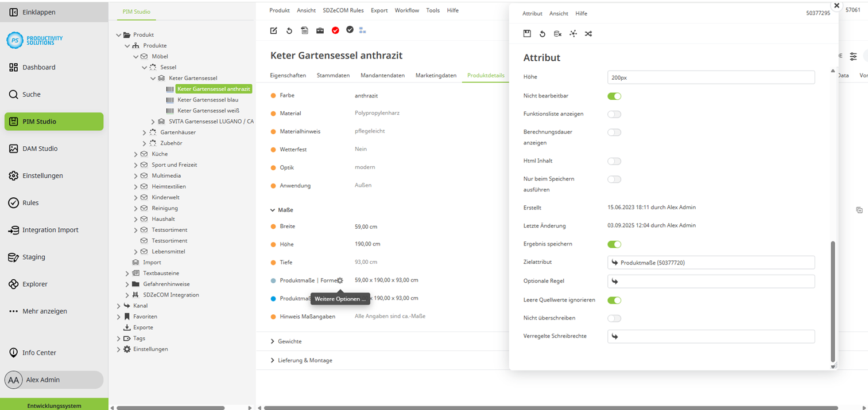
Task: Click the undo arrow in Attribut toolbar
Action: pos(542,34)
